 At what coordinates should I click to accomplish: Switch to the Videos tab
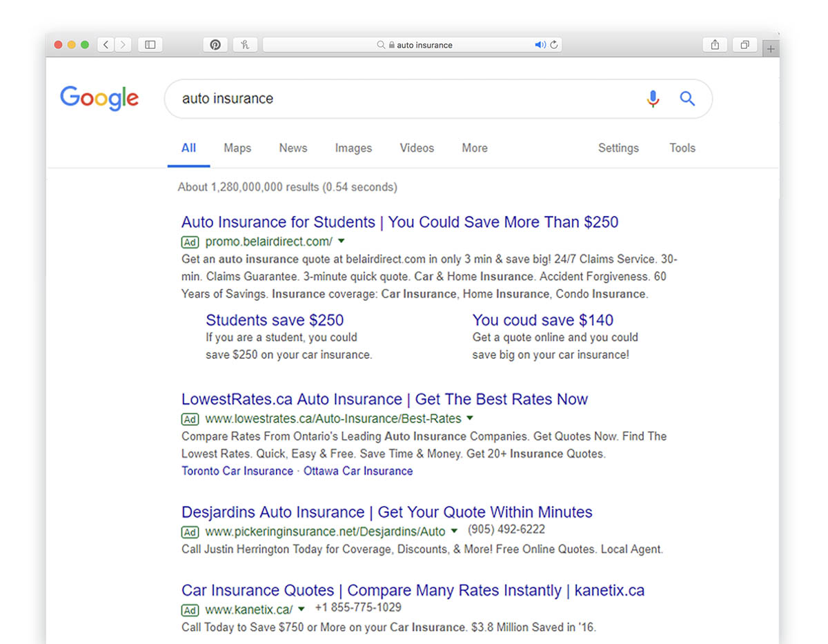(417, 148)
